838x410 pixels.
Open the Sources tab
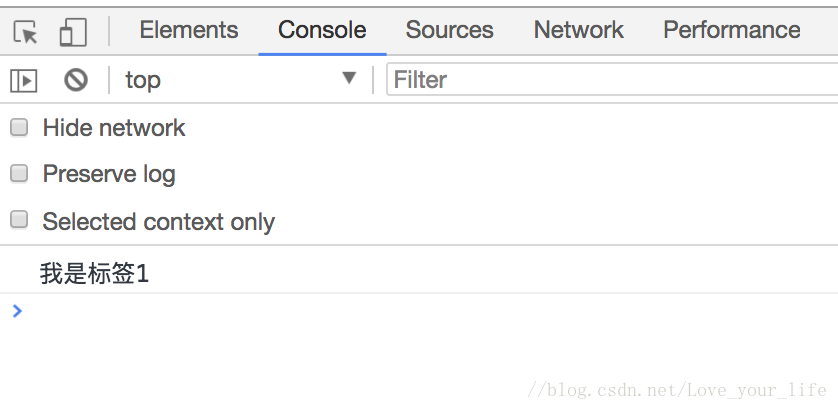click(x=449, y=30)
